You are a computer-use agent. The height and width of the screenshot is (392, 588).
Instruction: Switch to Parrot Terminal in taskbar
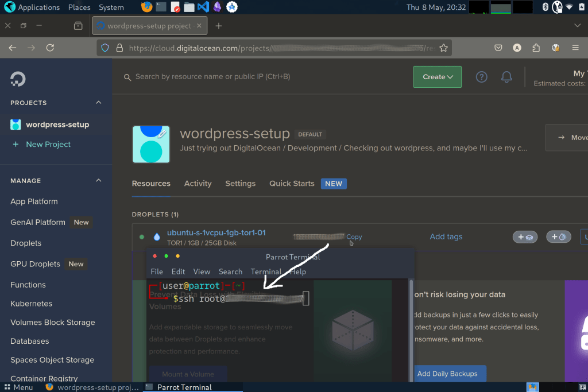(x=193, y=387)
